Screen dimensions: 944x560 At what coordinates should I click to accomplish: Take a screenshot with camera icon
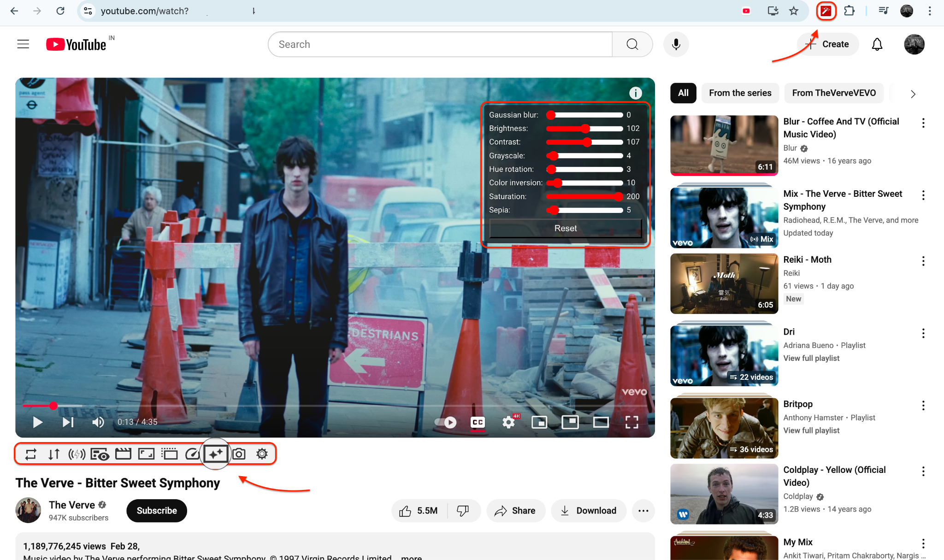(x=239, y=454)
